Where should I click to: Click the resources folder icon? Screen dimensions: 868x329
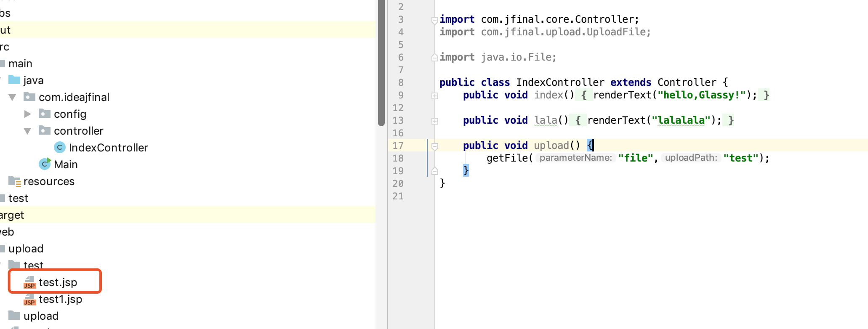point(15,181)
